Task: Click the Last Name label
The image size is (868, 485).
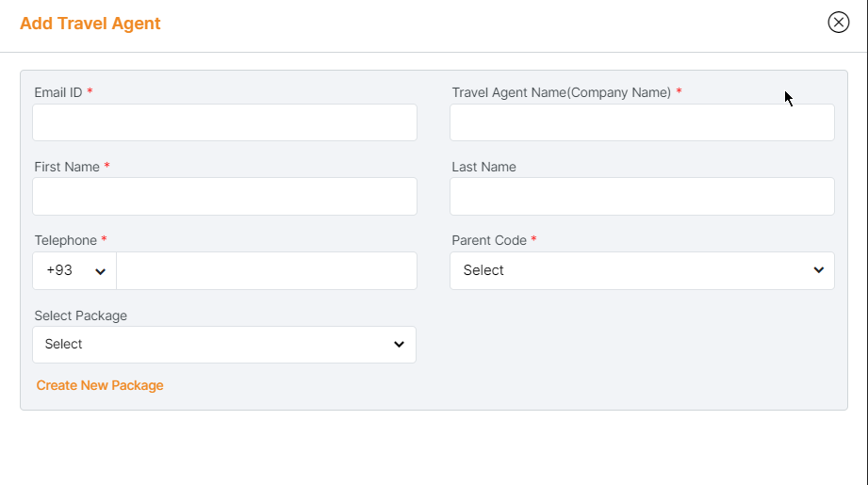Action: coord(483,167)
